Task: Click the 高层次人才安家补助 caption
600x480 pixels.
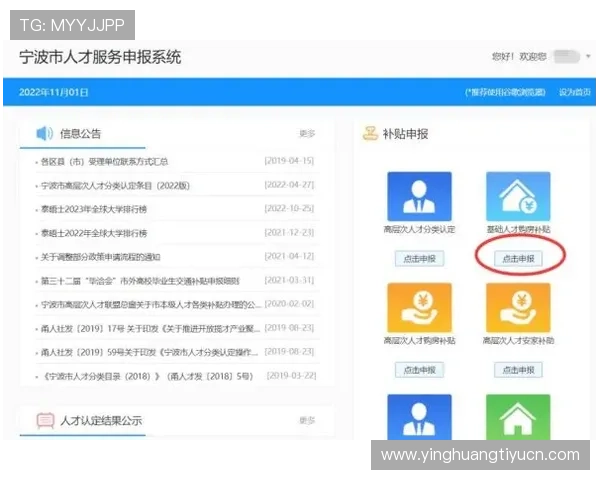Action: point(518,340)
